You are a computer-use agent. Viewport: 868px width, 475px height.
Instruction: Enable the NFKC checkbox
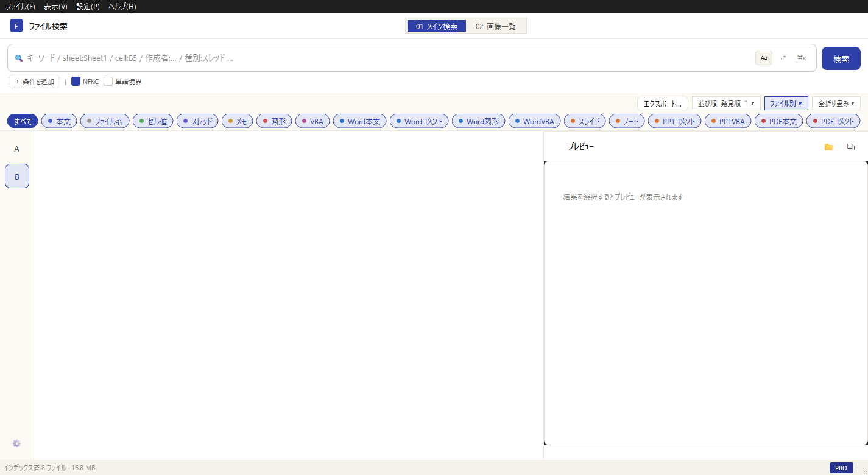click(76, 81)
